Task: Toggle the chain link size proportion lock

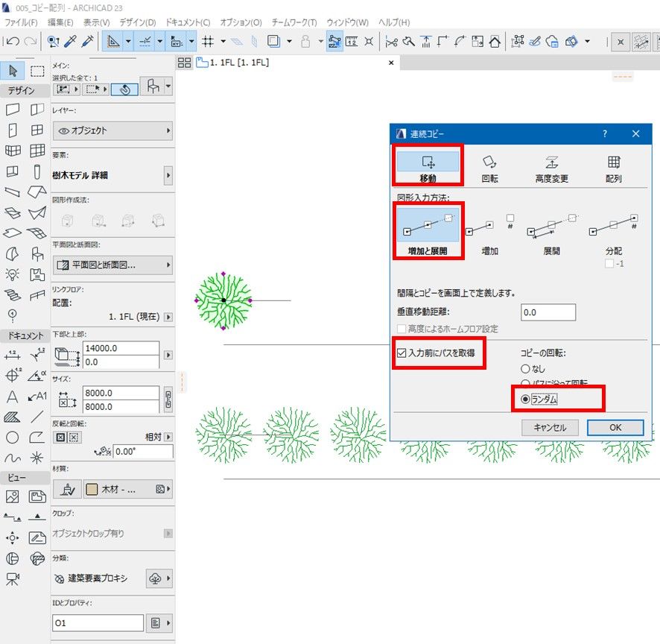Action: point(168,400)
